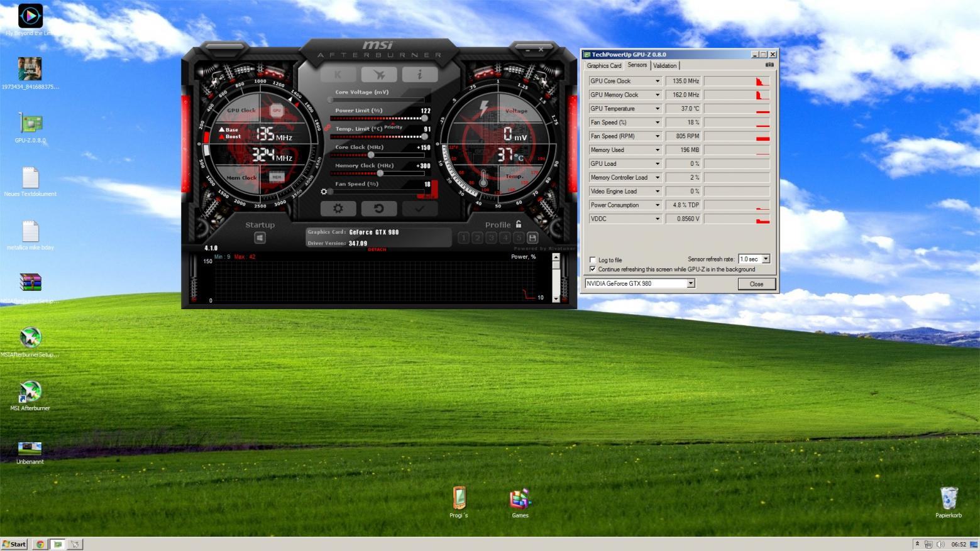
Task: Toggle the Windows startup icon in Afterburner
Action: (260, 237)
